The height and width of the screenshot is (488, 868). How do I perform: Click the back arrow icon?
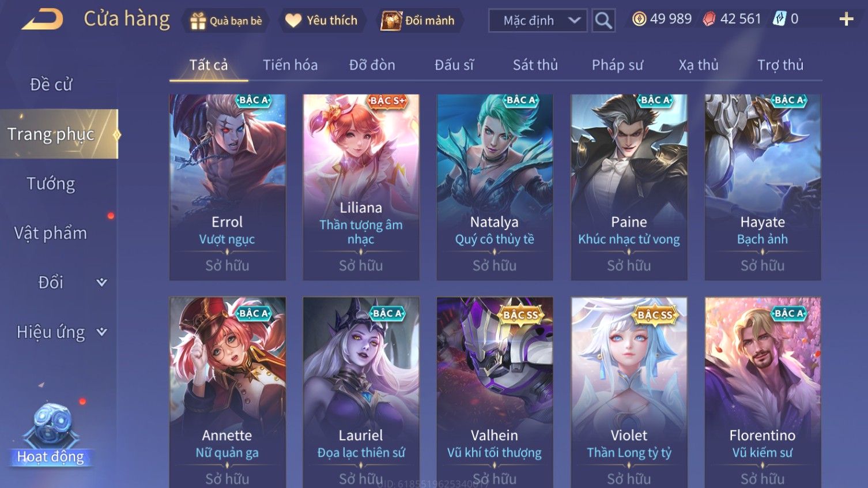tap(43, 20)
